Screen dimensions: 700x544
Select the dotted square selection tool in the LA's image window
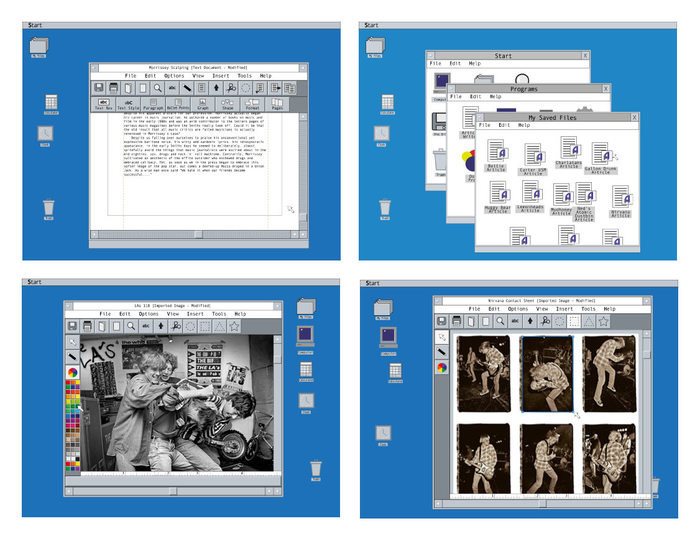[205, 326]
